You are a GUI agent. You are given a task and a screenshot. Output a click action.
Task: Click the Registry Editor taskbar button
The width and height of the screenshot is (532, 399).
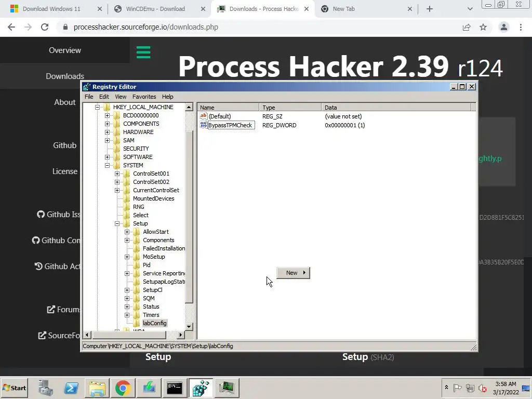coord(201,388)
